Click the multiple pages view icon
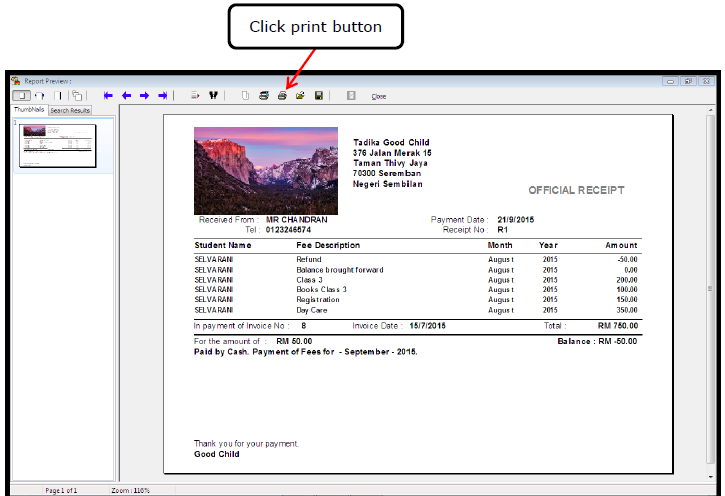The height and width of the screenshot is (496, 725). click(76, 96)
